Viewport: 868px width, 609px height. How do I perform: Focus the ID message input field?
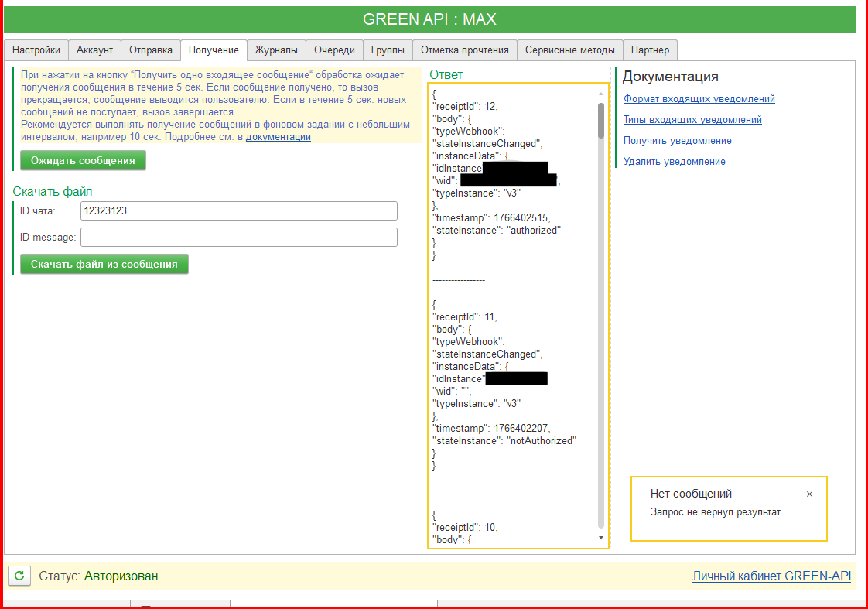tap(238, 237)
